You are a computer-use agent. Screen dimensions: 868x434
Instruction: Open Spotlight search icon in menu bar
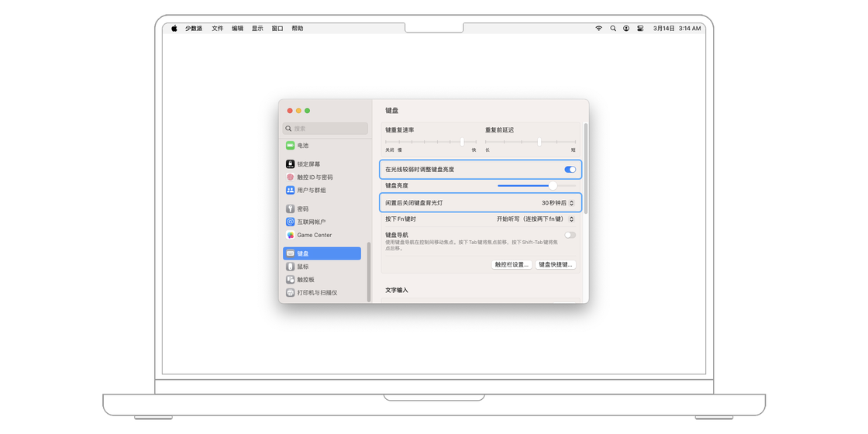[613, 28]
